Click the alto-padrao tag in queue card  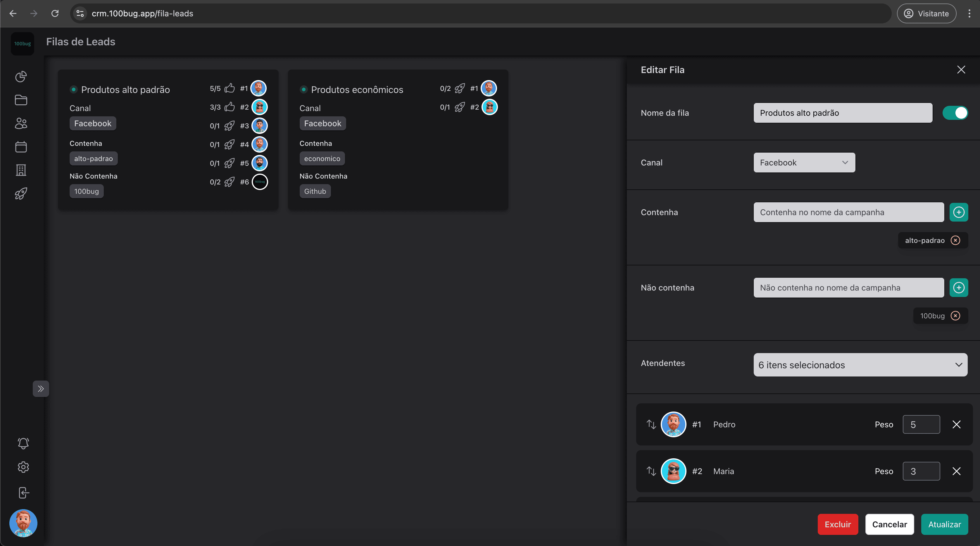pos(94,158)
